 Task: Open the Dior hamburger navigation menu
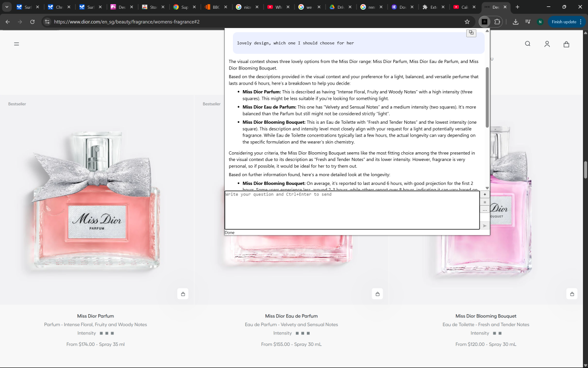pyautogui.click(x=17, y=44)
